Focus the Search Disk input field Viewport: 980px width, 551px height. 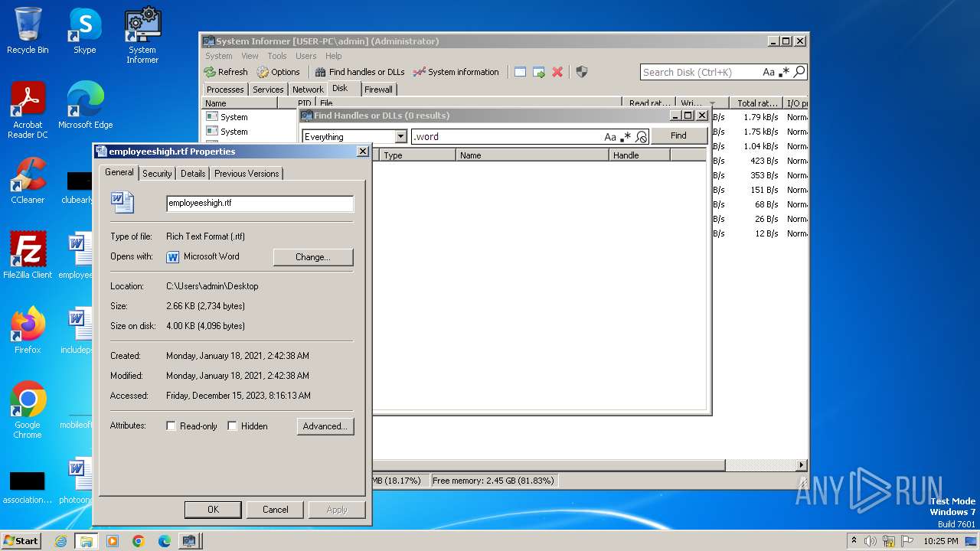(701, 72)
